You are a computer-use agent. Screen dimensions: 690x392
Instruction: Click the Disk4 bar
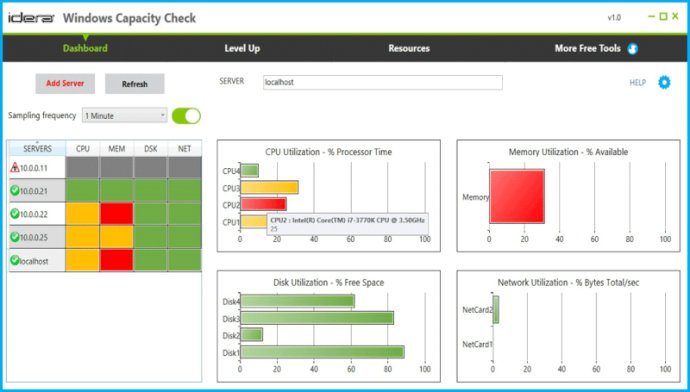[297, 301]
